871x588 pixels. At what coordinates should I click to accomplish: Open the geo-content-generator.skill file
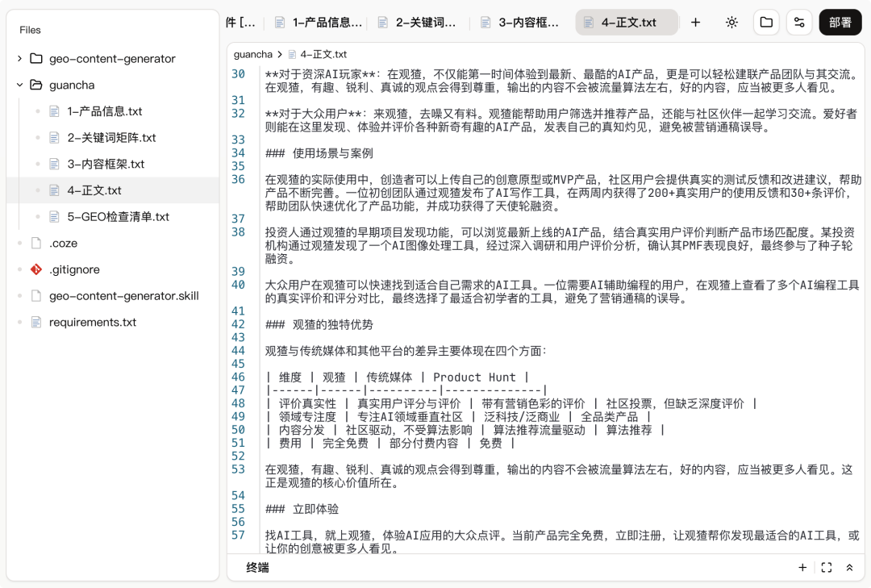(x=123, y=296)
